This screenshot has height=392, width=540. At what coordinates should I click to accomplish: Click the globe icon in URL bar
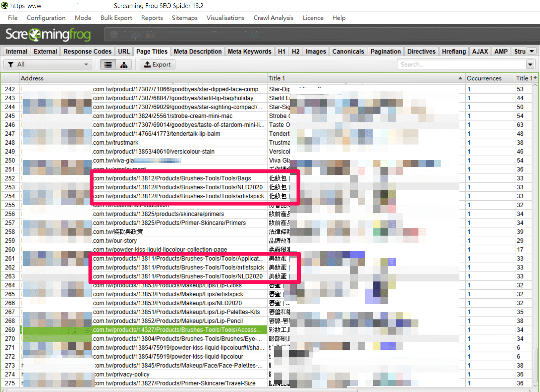tap(114, 34)
